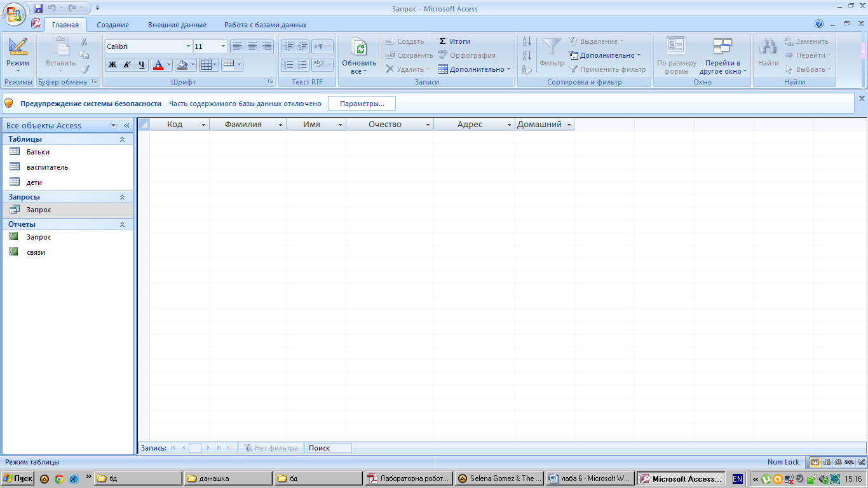The image size is (868, 488).
Task: Click sort descending icon
Action: pos(527,55)
